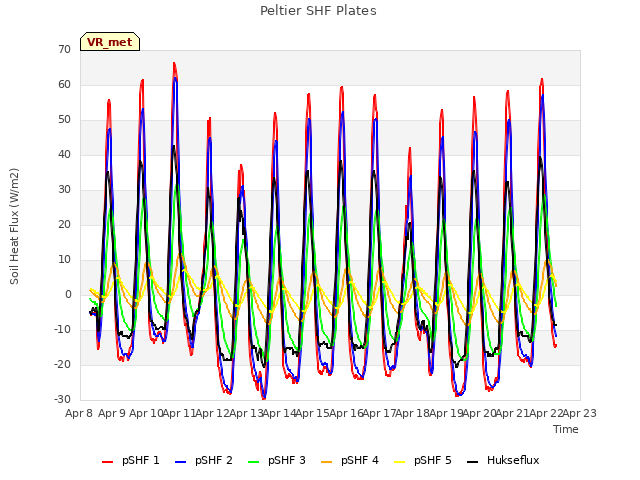Select the pSHF 3 legend label

(x=287, y=460)
